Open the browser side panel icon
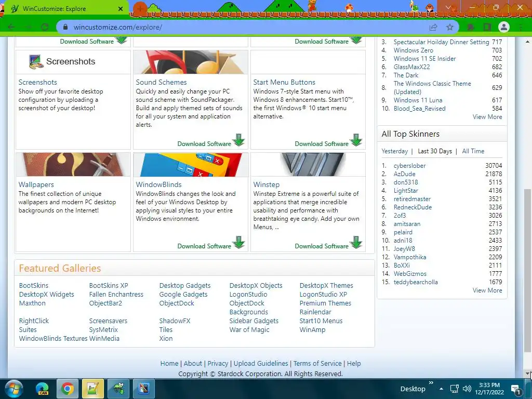Screen dimensions: 532x399 click(487, 27)
